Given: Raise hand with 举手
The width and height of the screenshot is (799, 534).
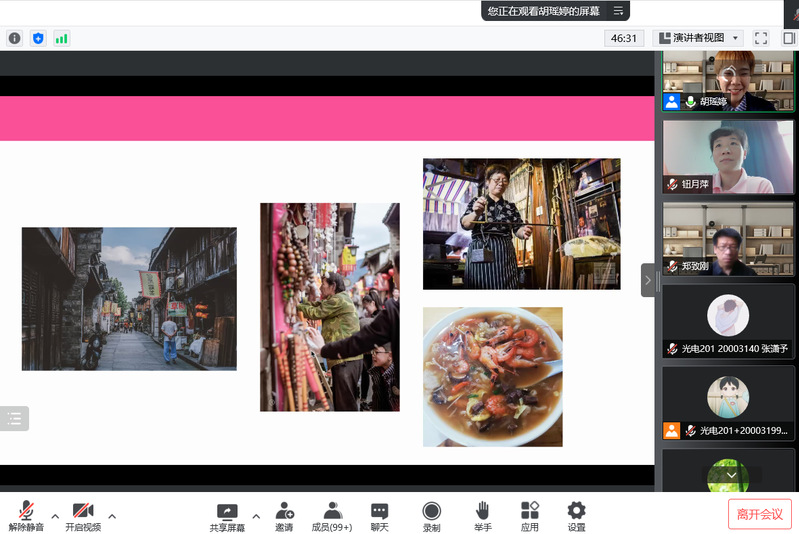Looking at the screenshot, I should point(482,516).
